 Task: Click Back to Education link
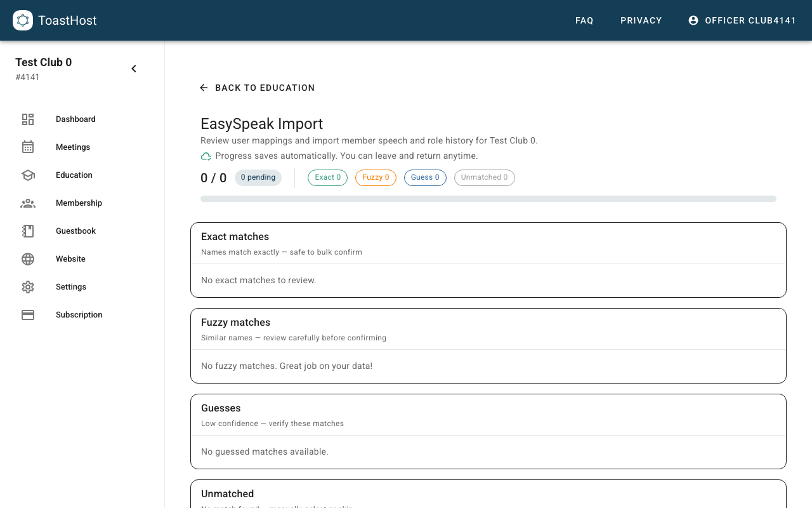(x=257, y=88)
